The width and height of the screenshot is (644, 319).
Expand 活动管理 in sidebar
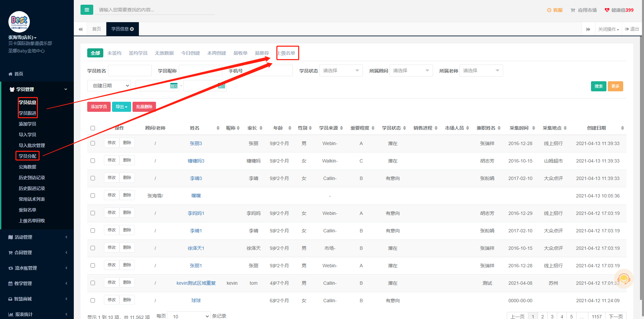point(37,237)
